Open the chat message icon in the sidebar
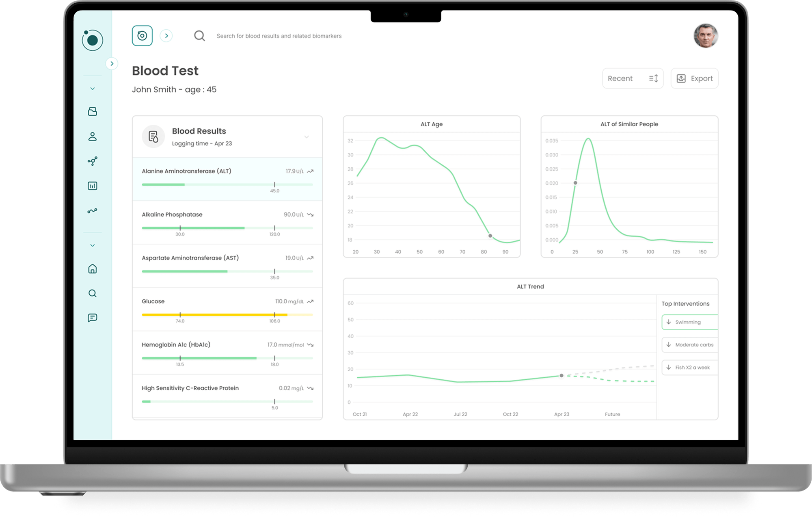 coord(93,318)
